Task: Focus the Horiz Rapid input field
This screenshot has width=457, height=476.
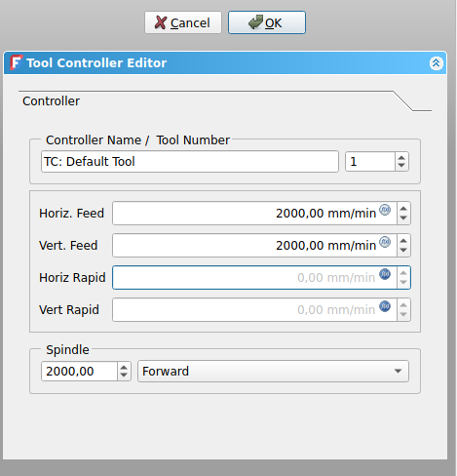Action: tap(254, 277)
